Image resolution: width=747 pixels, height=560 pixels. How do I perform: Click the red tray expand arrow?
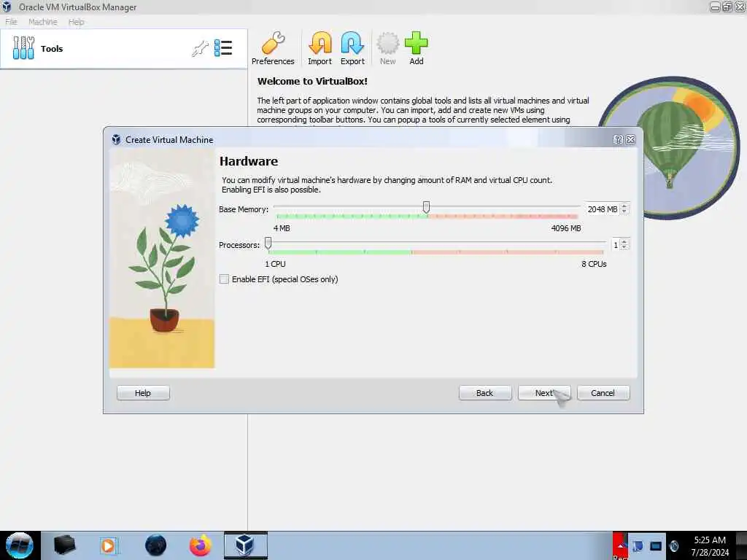(x=620, y=546)
